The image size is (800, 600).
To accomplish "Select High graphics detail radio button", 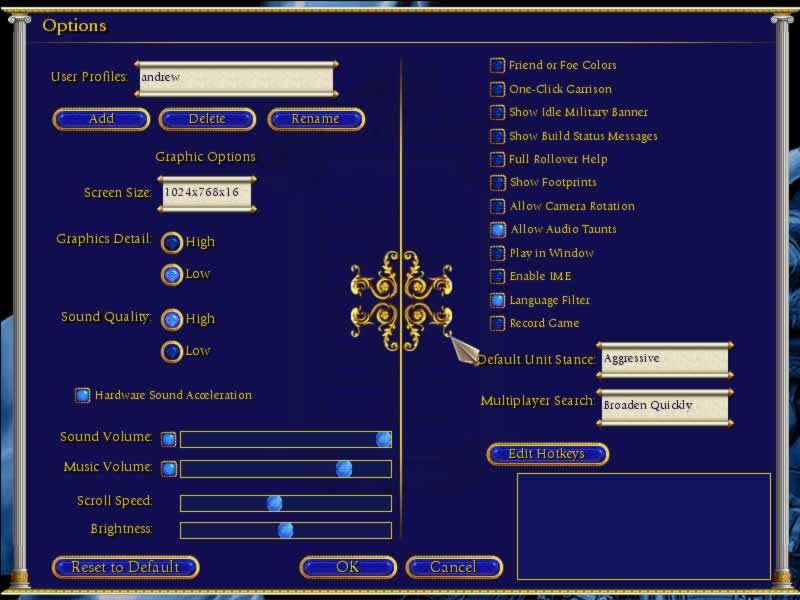I will pos(172,242).
